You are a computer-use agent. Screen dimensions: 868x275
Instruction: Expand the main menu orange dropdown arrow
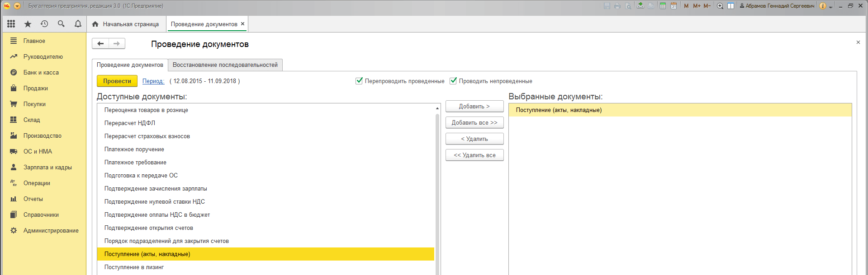click(x=17, y=6)
